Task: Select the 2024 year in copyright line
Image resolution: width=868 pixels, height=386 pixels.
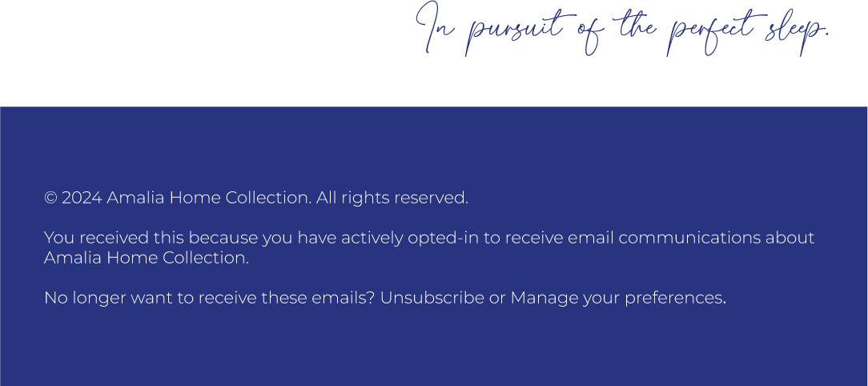Action: [x=82, y=198]
